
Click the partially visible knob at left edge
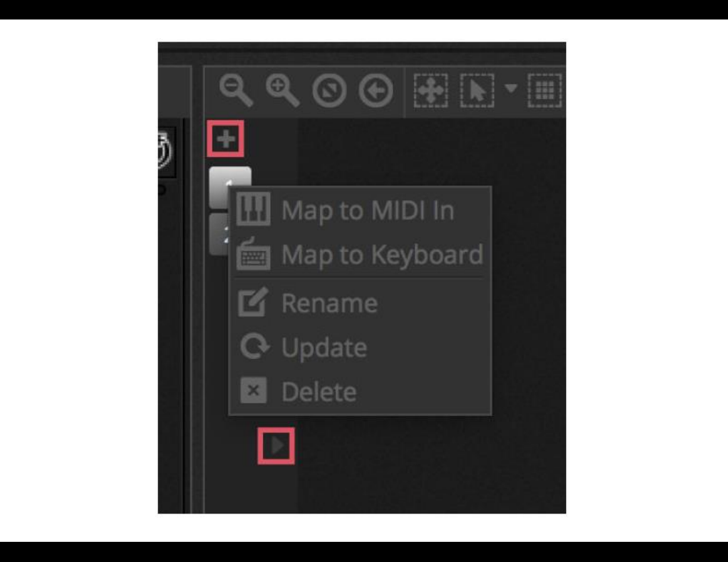pyautogui.click(x=165, y=151)
